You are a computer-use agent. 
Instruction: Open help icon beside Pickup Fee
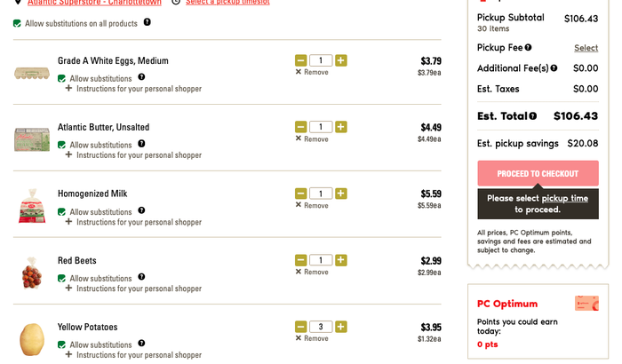pyautogui.click(x=528, y=48)
